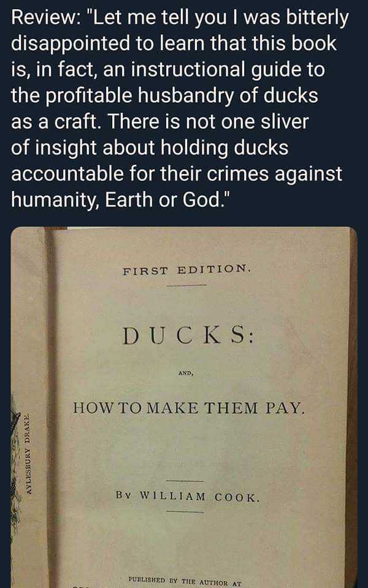
Task: Click the author line "By WILLIAM COOK."
Action: [188, 497]
